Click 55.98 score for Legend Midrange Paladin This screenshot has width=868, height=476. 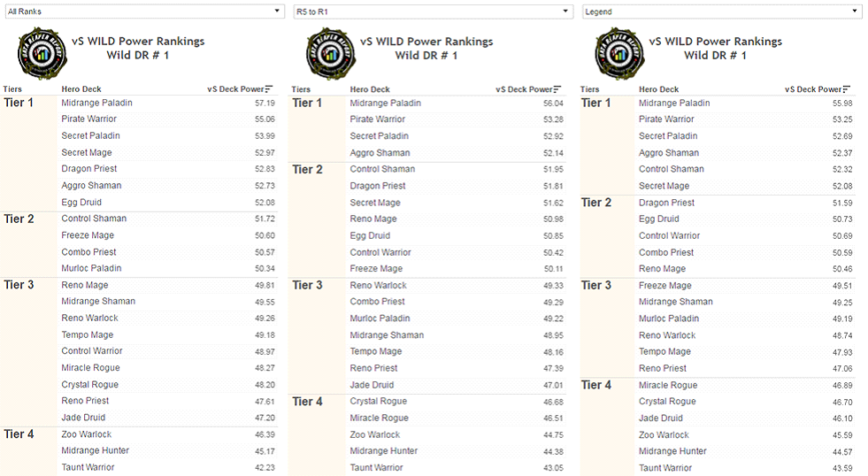tap(842, 103)
